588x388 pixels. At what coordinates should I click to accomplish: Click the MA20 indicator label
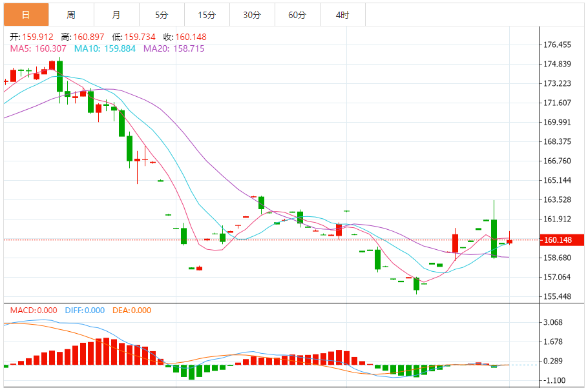tap(174, 48)
